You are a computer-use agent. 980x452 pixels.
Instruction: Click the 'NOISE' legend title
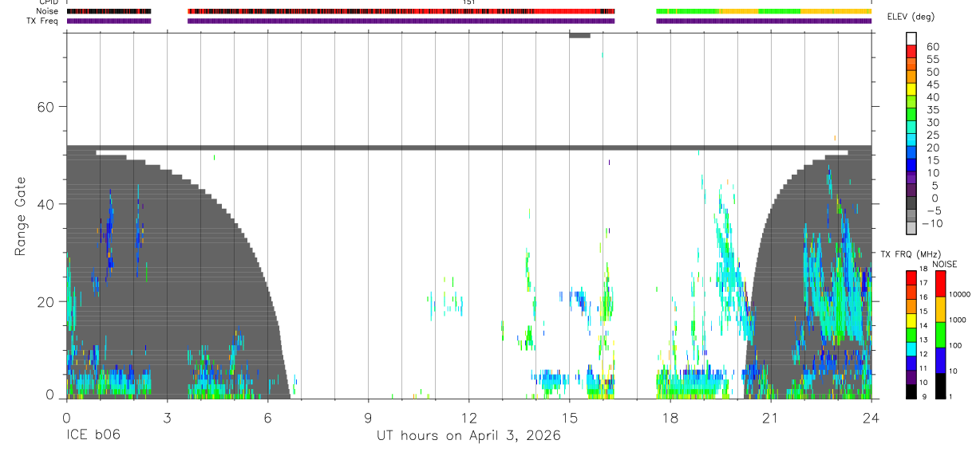pyautogui.click(x=944, y=264)
